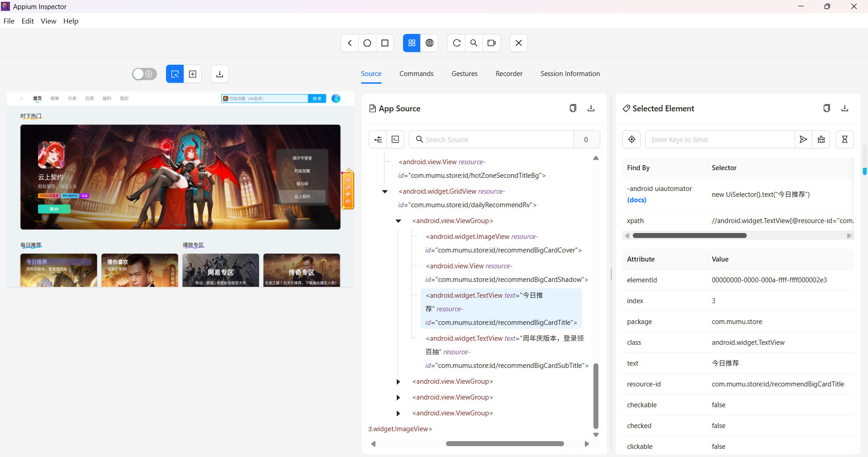This screenshot has height=457, width=868.
Task: Download the App Source as file
Action: 591,108
